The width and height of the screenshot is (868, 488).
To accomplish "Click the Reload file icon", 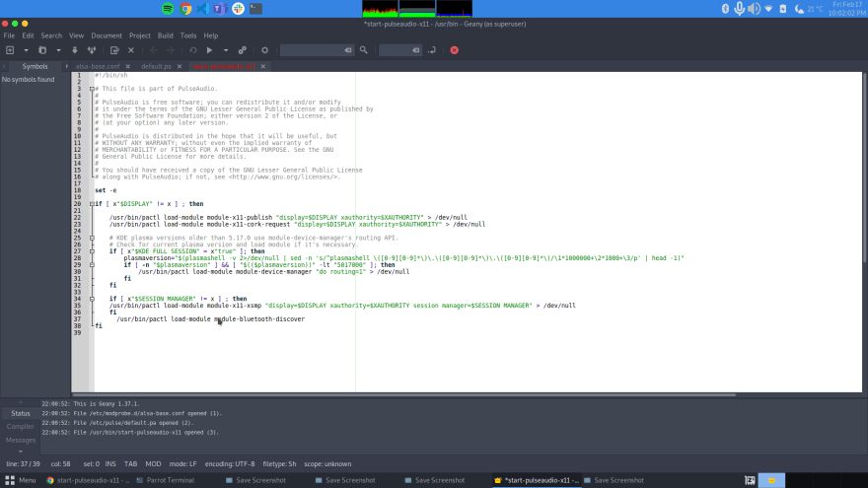I will click(114, 50).
